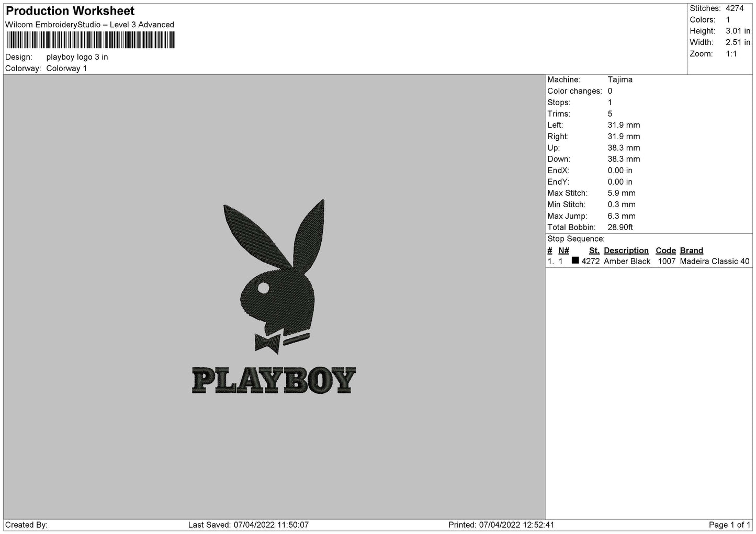756x534 pixels.
Task: Click the Width value 2.51 in
Action: click(738, 42)
